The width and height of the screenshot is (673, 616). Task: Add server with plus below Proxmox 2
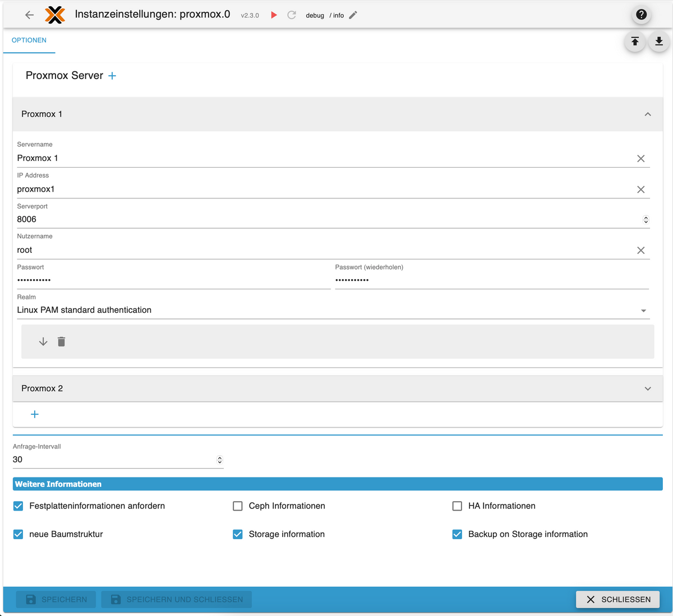click(35, 414)
